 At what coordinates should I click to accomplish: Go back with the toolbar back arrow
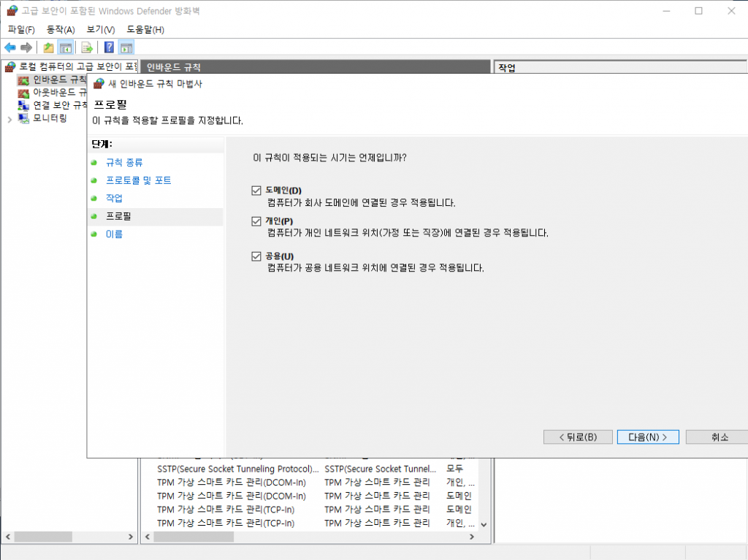(10, 47)
